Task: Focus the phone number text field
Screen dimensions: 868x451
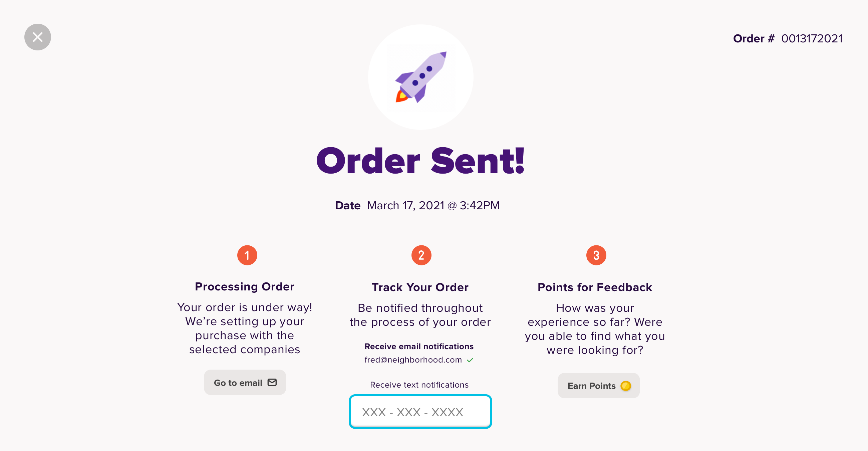Action: [x=420, y=412]
